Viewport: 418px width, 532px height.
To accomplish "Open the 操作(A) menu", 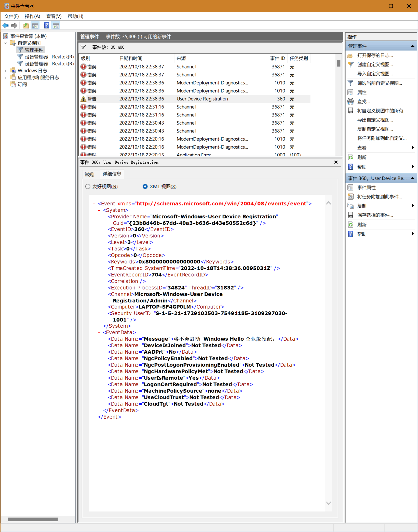I will pos(32,16).
